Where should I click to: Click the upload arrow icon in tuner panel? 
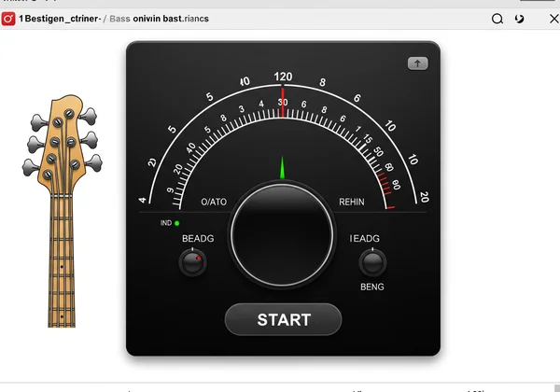coord(417,63)
